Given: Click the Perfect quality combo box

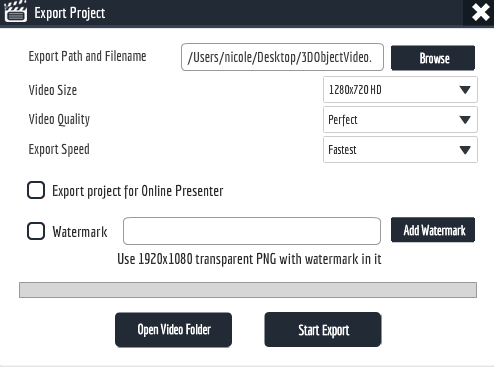Looking at the screenshot, I should [400, 120].
